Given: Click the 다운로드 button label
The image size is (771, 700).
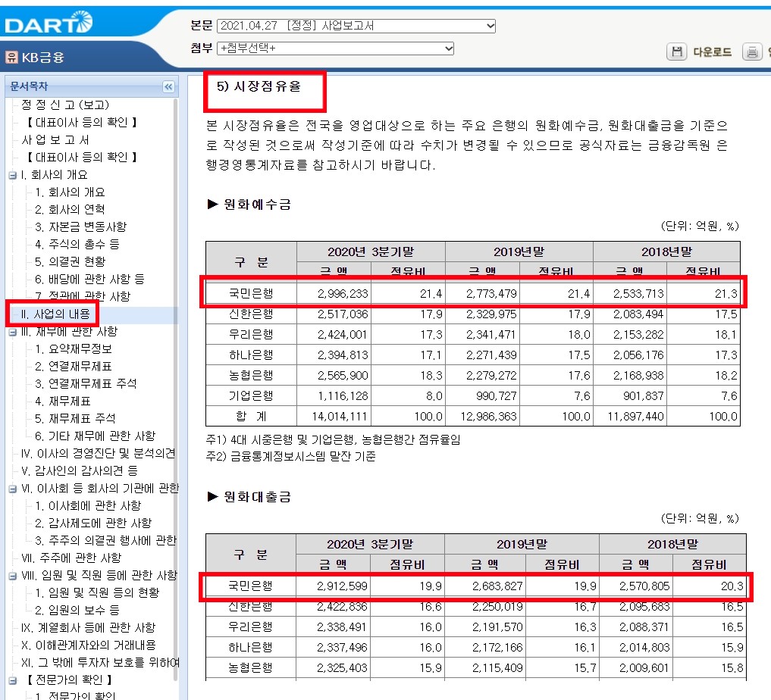Looking at the screenshot, I should (x=712, y=52).
